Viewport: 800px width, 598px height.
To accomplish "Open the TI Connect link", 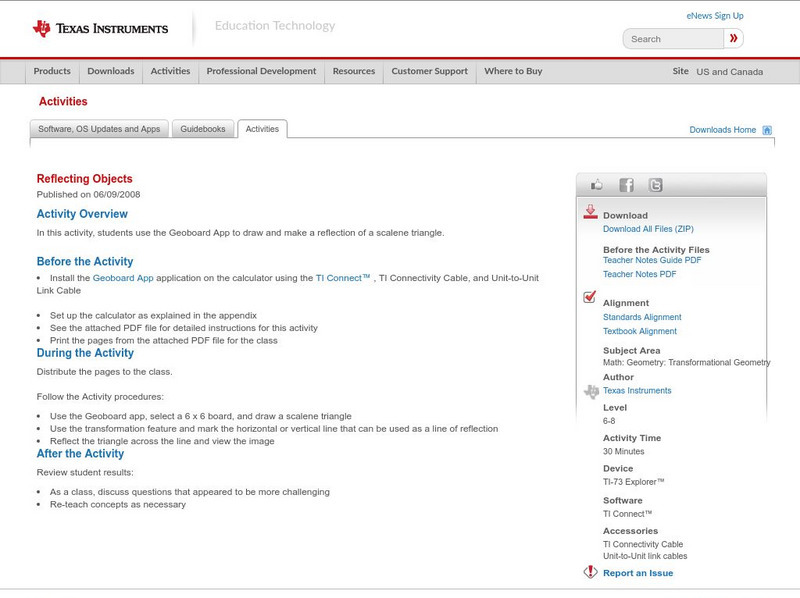I will 343,278.
